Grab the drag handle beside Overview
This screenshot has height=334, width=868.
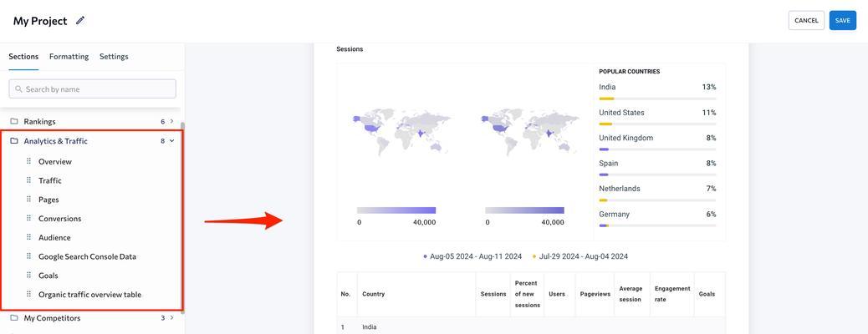pyautogui.click(x=28, y=161)
